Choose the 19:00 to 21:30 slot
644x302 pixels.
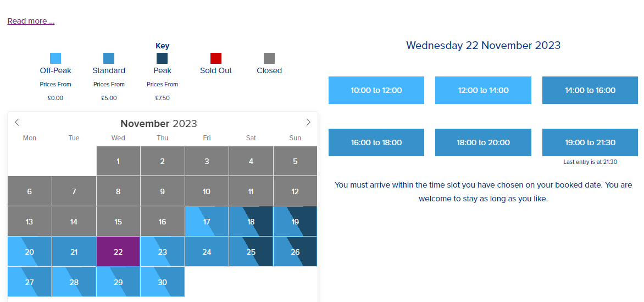click(590, 142)
